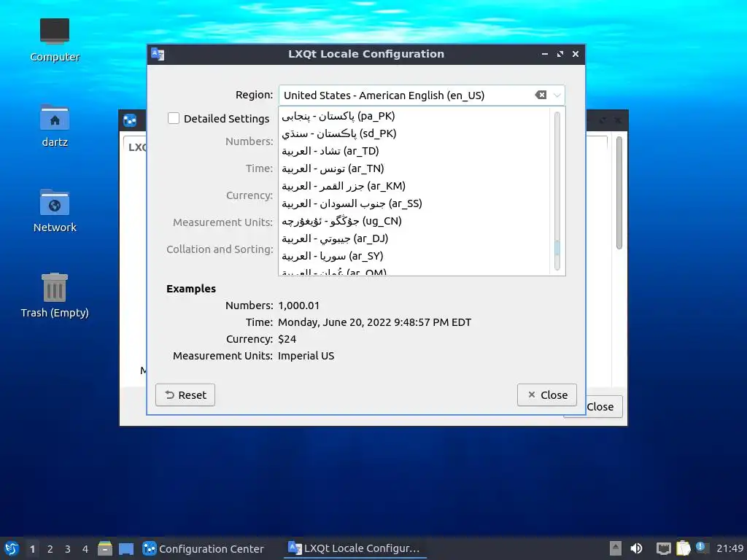Open the Network desktop icon

click(55, 211)
